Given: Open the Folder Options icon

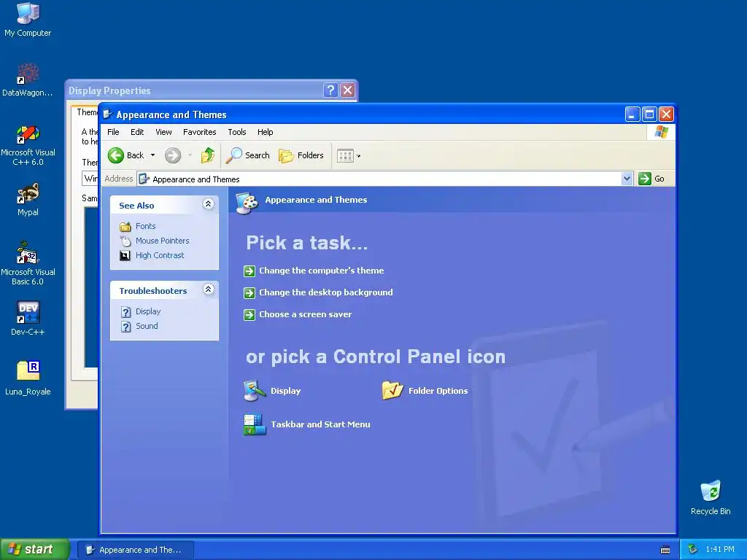Looking at the screenshot, I should 425,391.
